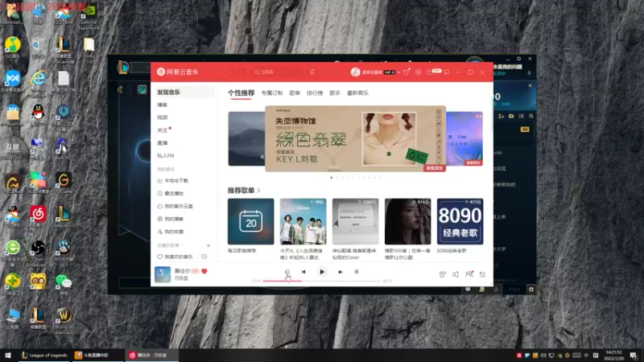Open the messages envelope icon

click(x=430, y=72)
